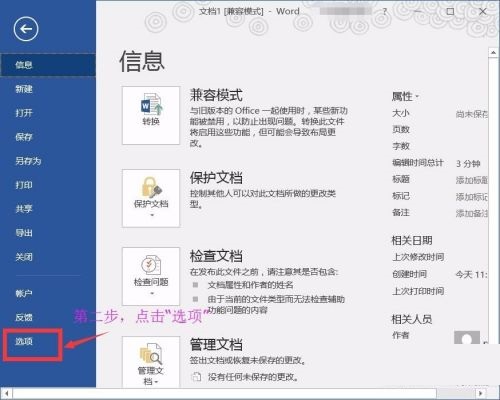Click the 相关日期 heading
Screen dimensions: 500x400
[x=412, y=241]
